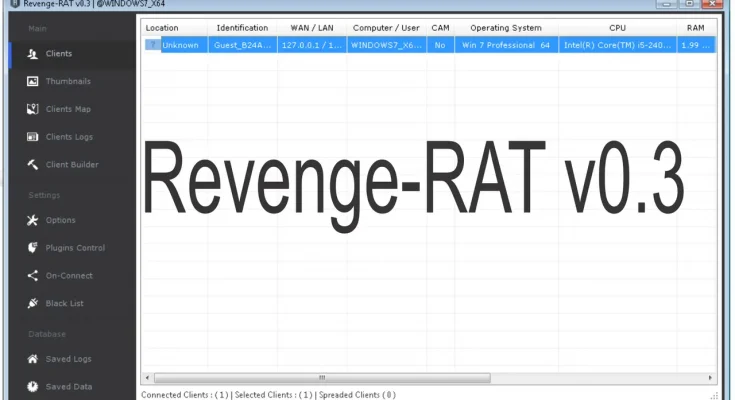Click the horizontal scrollbar right arrow
The height and width of the screenshot is (400, 735).
tap(711, 378)
